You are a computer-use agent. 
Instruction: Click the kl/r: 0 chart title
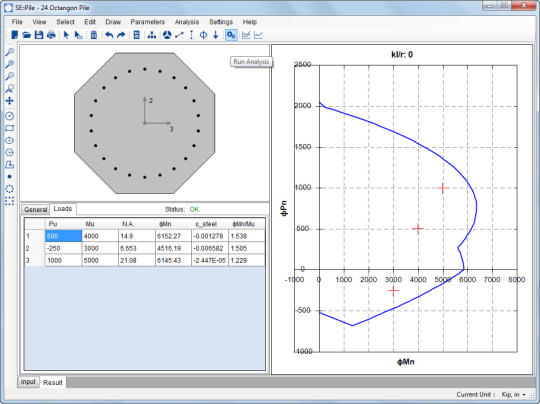(x=402, y=54)
